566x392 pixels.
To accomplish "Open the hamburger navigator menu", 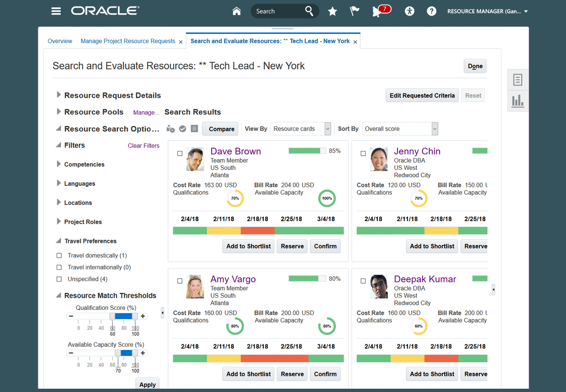I will coord(56,11).
